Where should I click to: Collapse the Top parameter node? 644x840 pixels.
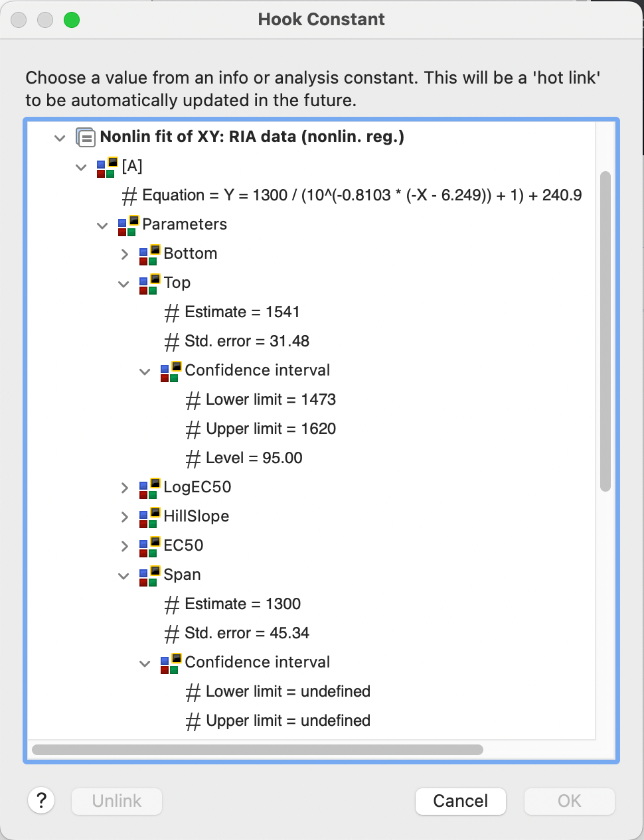[123, 283]
